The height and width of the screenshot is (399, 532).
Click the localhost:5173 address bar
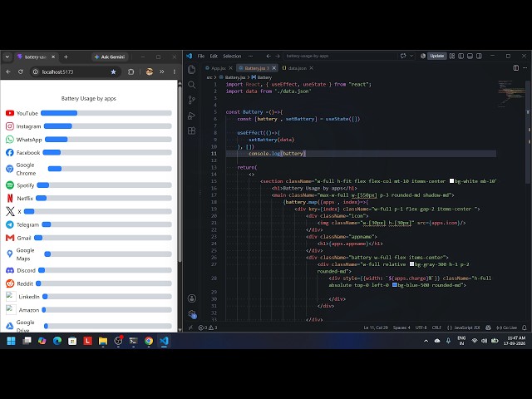click(75, 72)
